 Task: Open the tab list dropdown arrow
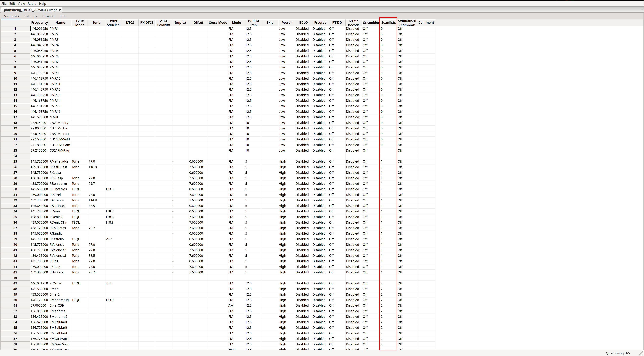click(x=642, y=10)
